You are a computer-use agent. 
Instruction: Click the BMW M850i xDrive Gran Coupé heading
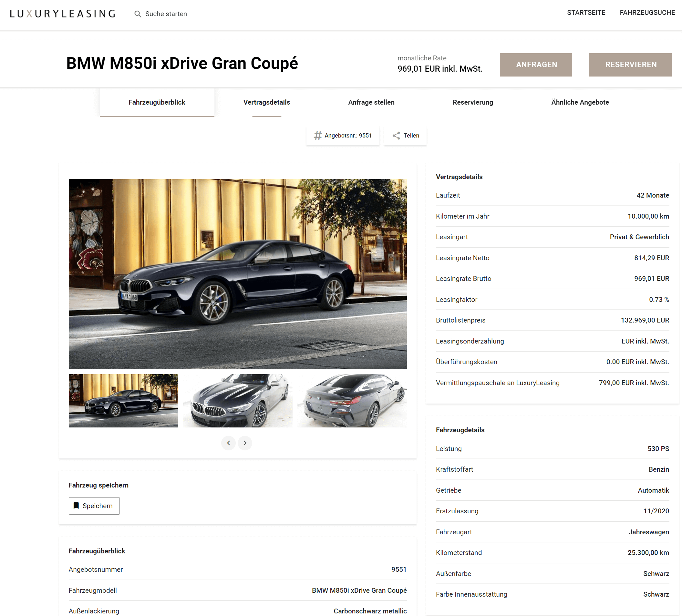pos(182,63)
